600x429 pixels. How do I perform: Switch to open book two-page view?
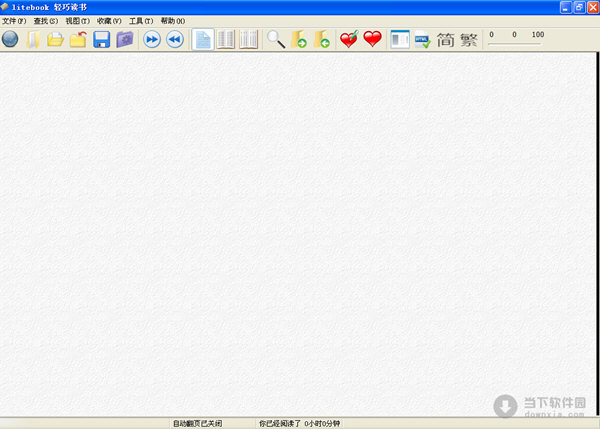[x=226, y=40]
